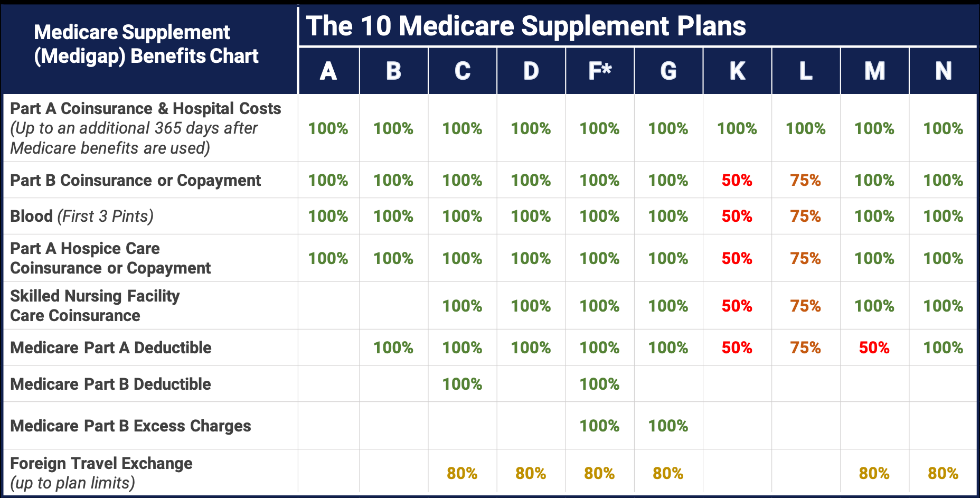Click Plan B's 100% Part A Deductible cell
This screenshot has width=980, height=498.
pyautogui.click(x=393, y=347)
